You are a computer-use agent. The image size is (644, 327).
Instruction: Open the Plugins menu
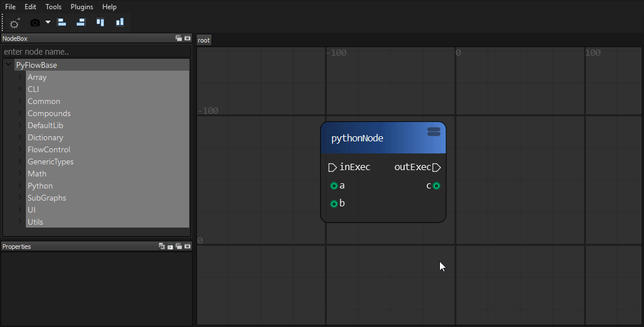pos(82,6)
